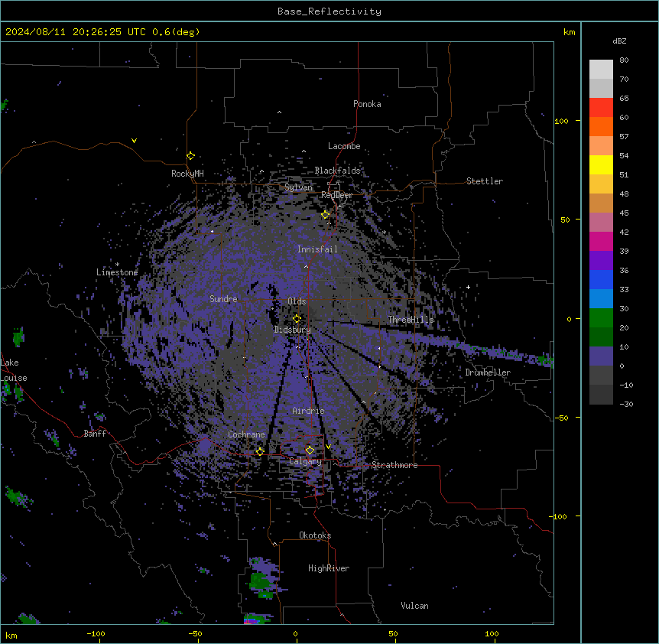Screen dimensions: 659x644
Task: Select the Blackfalds label on the map
Action: (337, 171)
